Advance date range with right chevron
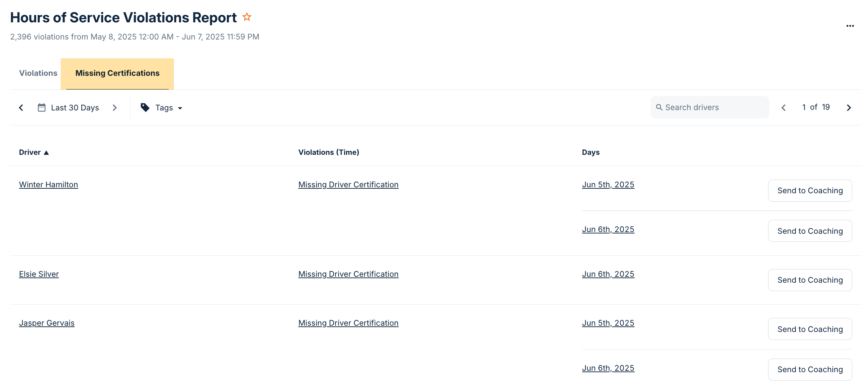Viewport: 868px width, 390px height. 115,107
